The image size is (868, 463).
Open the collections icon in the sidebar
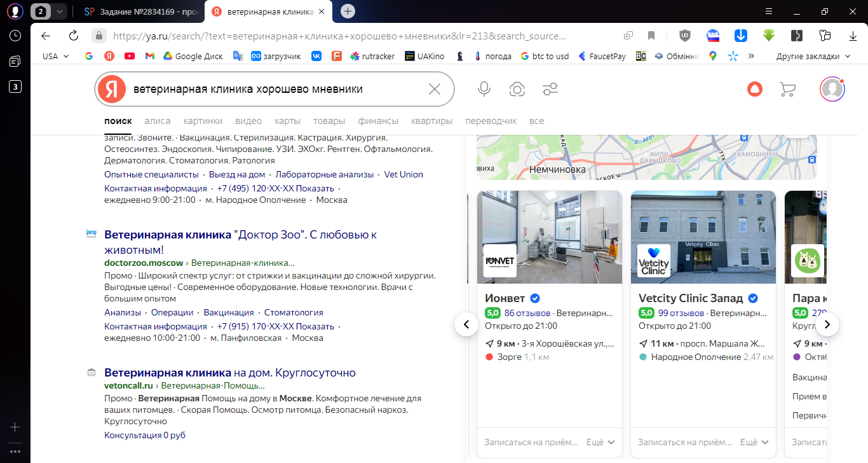tap(15, 61)
